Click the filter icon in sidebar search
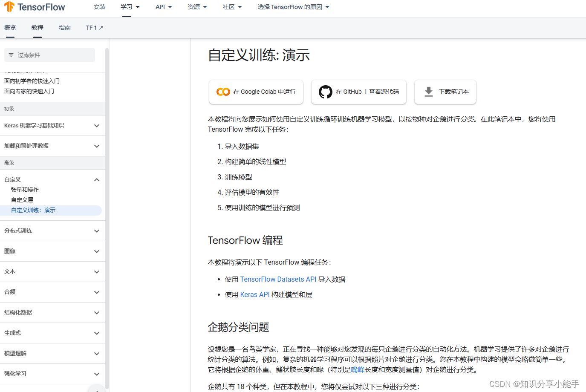Screen dimensions: 586x392 (11, 55)
